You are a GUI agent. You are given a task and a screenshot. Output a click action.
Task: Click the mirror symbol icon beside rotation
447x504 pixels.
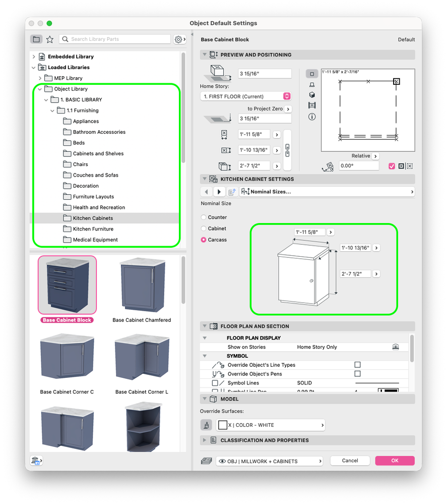402,166
